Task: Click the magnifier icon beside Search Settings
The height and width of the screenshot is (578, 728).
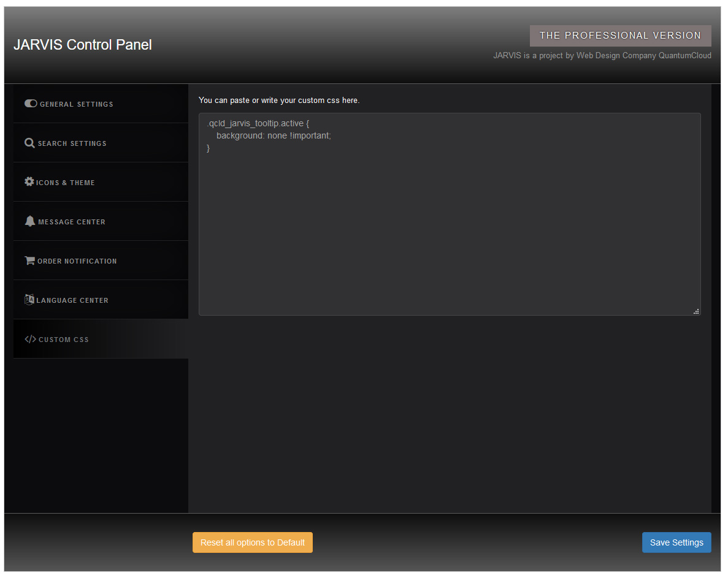Action: (x=29, y=143)
